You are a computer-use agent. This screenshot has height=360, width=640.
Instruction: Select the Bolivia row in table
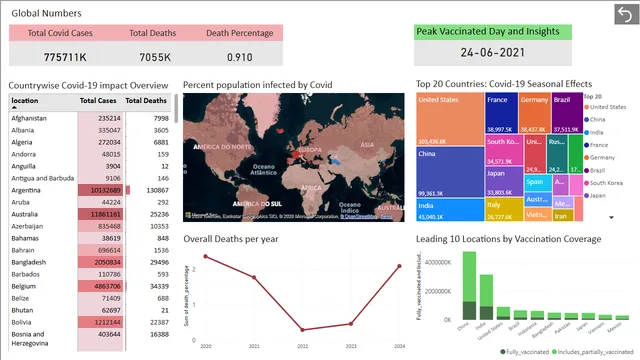click(90, 322)
